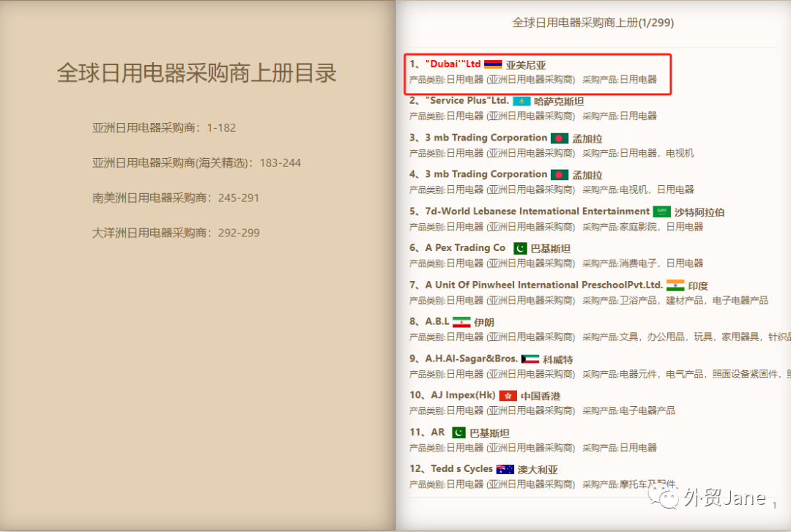
Task: Click the Bangladesh flag in entry 3
Action: coord(560,138)
